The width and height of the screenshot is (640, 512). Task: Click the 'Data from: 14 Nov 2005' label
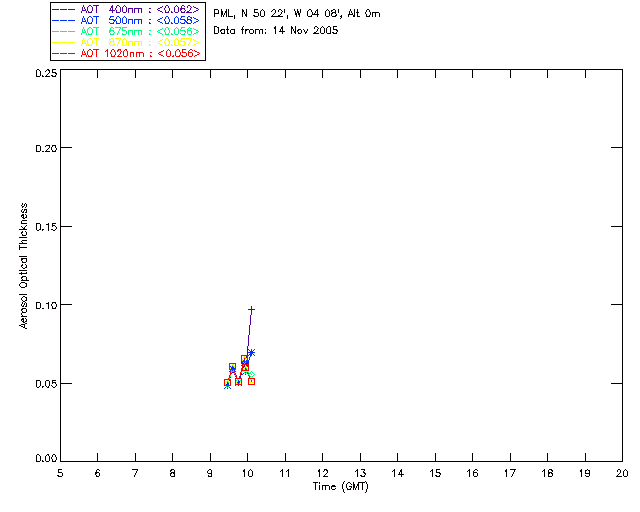[276, 31]
